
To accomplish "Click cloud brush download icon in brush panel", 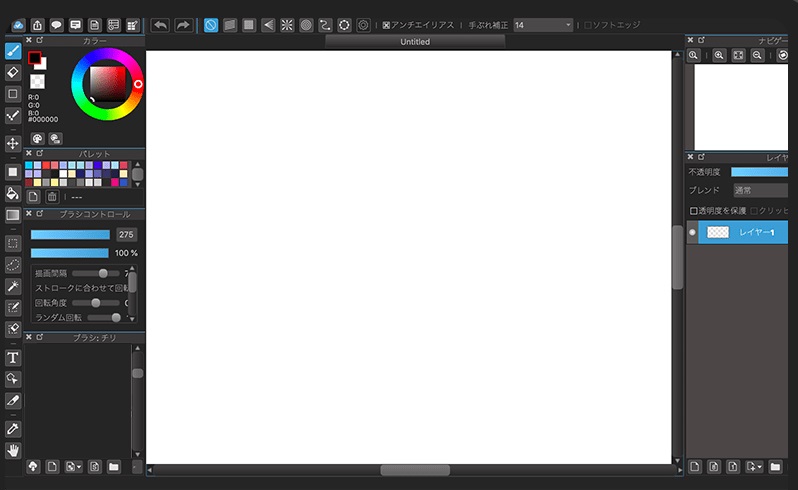I will tap(33, 466).
